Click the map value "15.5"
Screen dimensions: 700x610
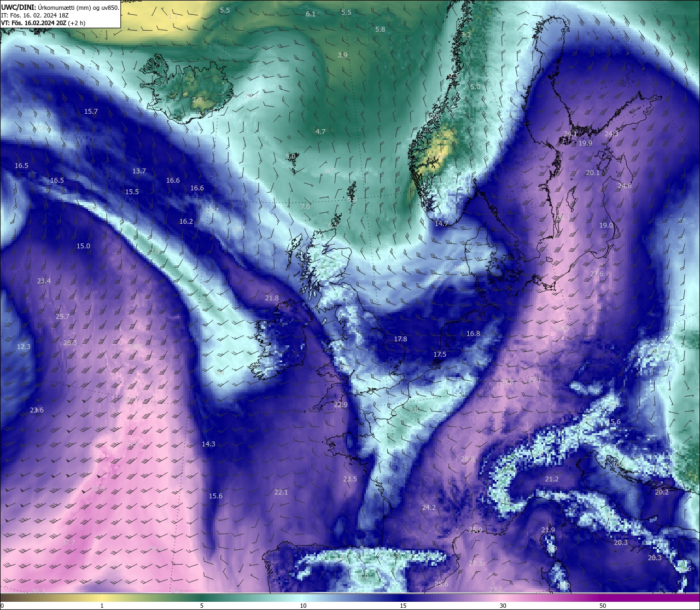132,192
